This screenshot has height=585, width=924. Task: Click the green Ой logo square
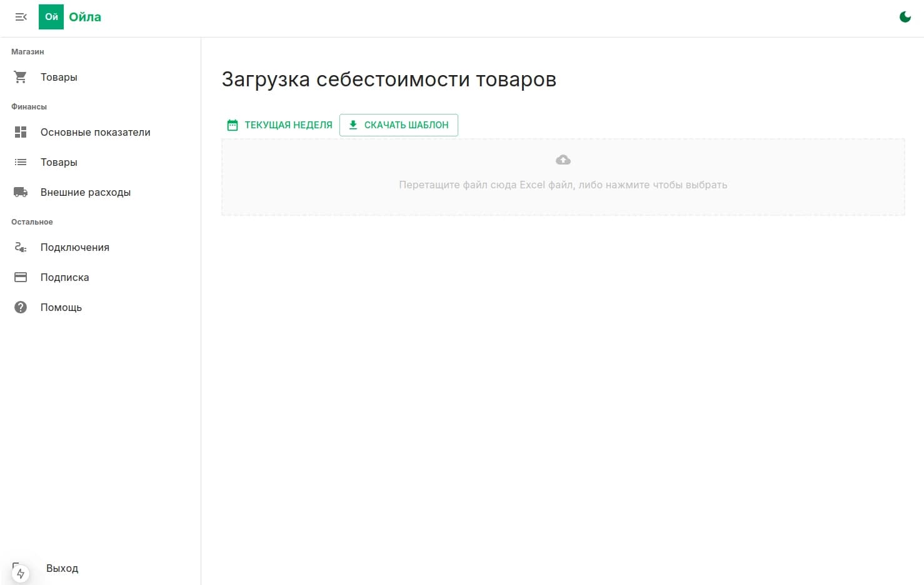51,17
